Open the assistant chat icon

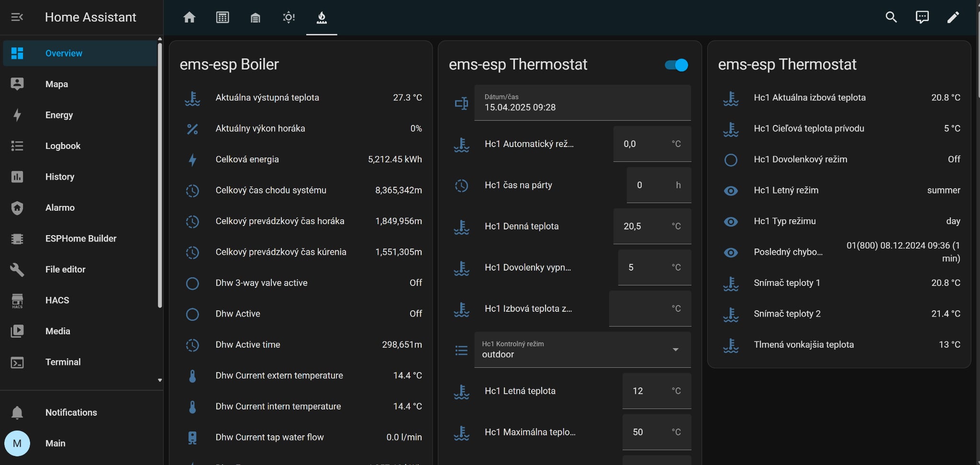click(922, 17)
